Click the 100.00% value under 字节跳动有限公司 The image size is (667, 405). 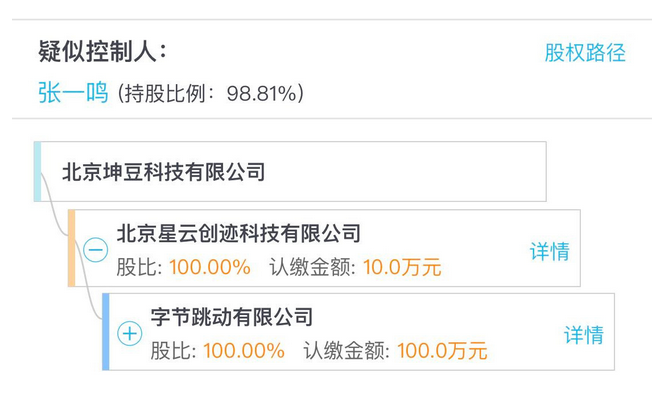point(244,352)
